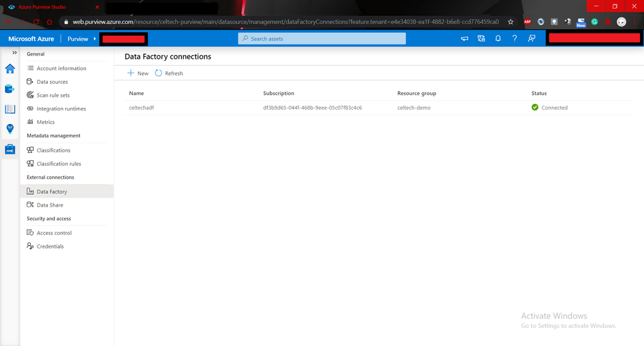Image resolution: width=644 pixels, height=346 pixels.
Task: Click the plus icon beside New
Action: click(131, 73)
